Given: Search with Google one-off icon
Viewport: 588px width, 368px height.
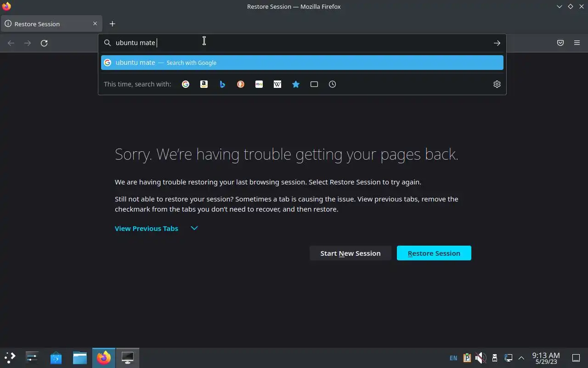Looking at the screenshot, I should [x=186, y=84].
